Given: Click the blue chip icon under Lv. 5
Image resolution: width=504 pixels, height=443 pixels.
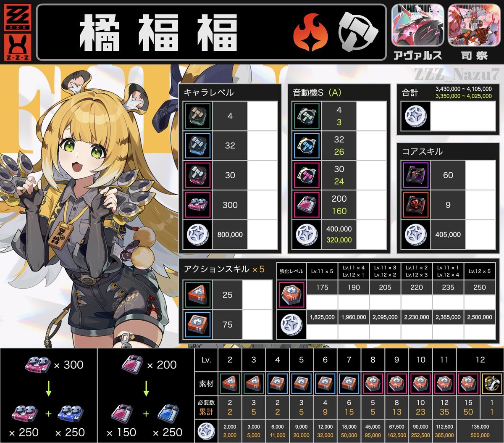Looking at the screenshot, I should (301, 384).
